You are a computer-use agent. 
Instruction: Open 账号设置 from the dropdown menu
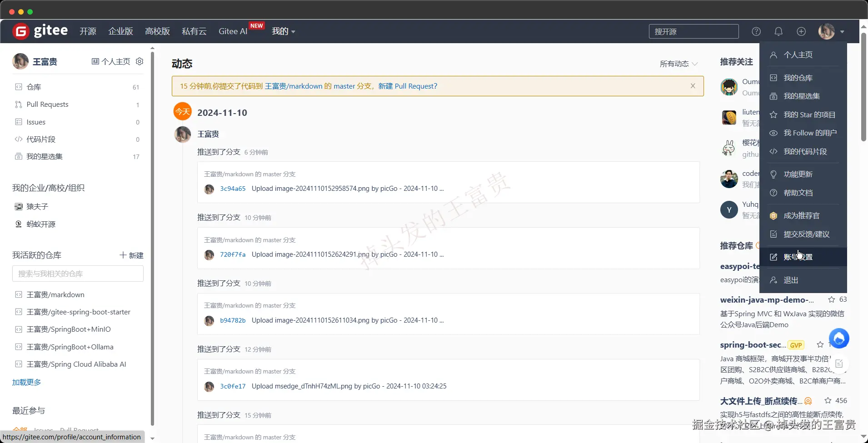pos(803,257)
